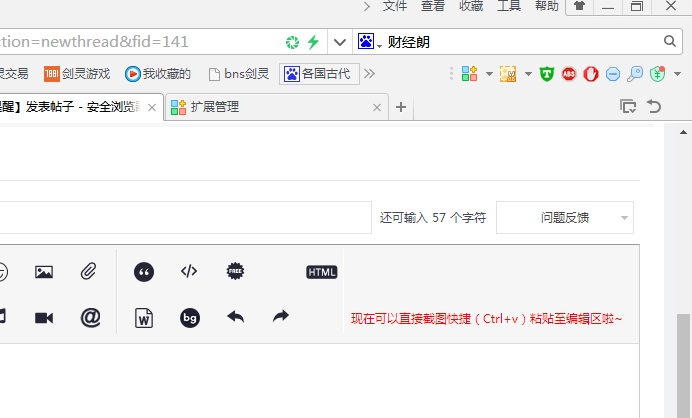Image resolution: width=692 pixels, height=418 pixels.
Task: Click the extensions grid icon in toolbar
Action: pyautogui.click(x=469, y=74)
